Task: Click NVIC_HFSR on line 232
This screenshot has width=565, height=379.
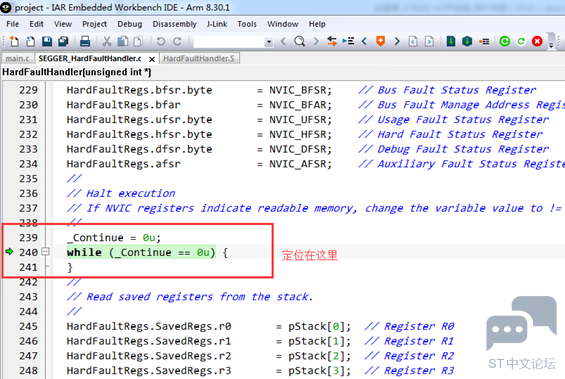Action: pyautogui.click(x=297, y=134)
